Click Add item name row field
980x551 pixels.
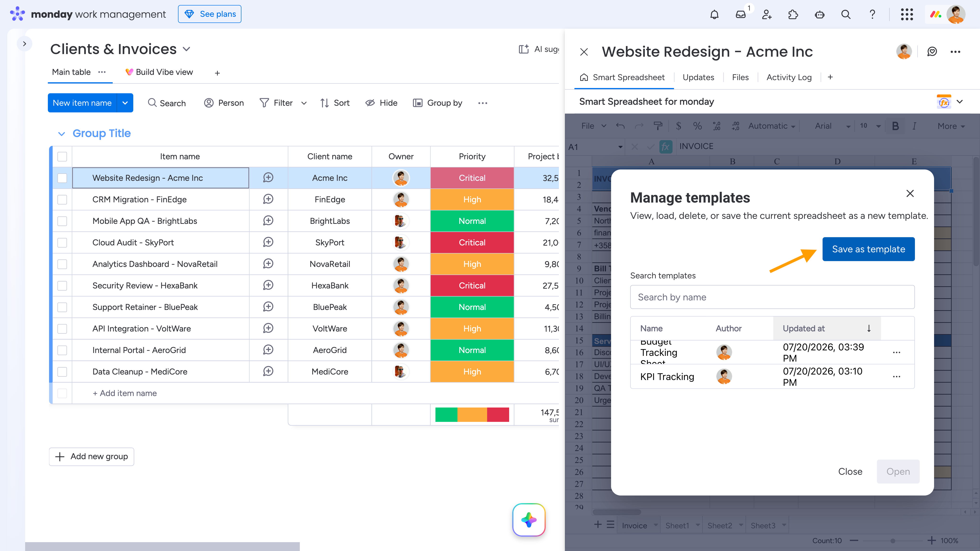click(x=125, y=393)
